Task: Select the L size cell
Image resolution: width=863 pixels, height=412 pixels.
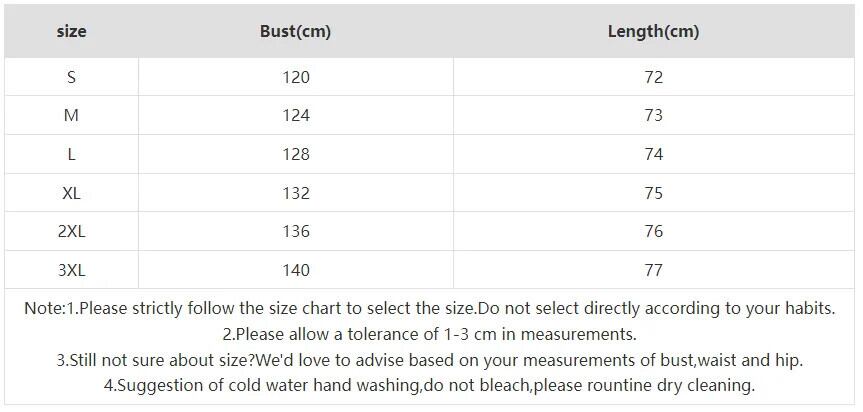Action: click(71, 154)
